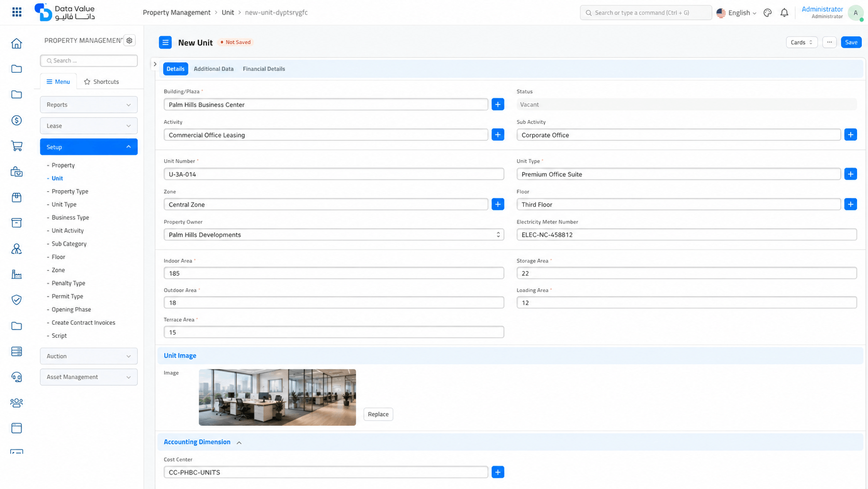Image resolution: width=868 pixels, height=489 pixels.
Task: Open Property Management settings gear
Action: pyautogui.click(x=130, y=41)
